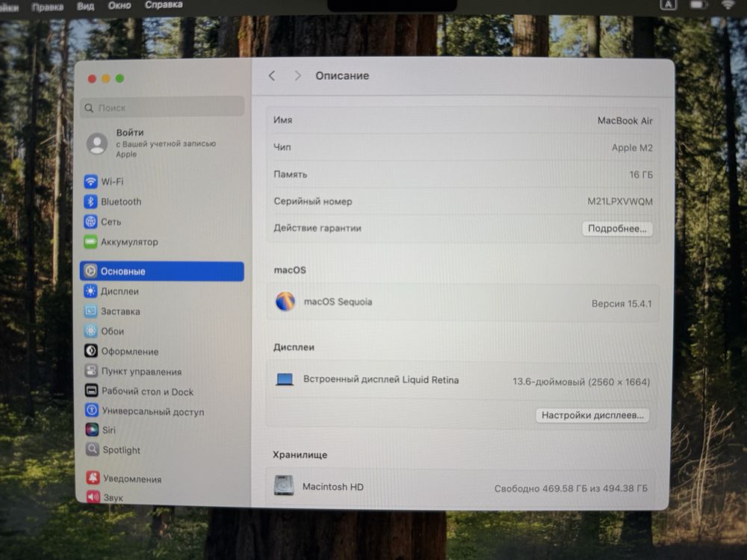The image size is (747, 560).
Task: Open the Окно menu
Action: pos(119,5)
